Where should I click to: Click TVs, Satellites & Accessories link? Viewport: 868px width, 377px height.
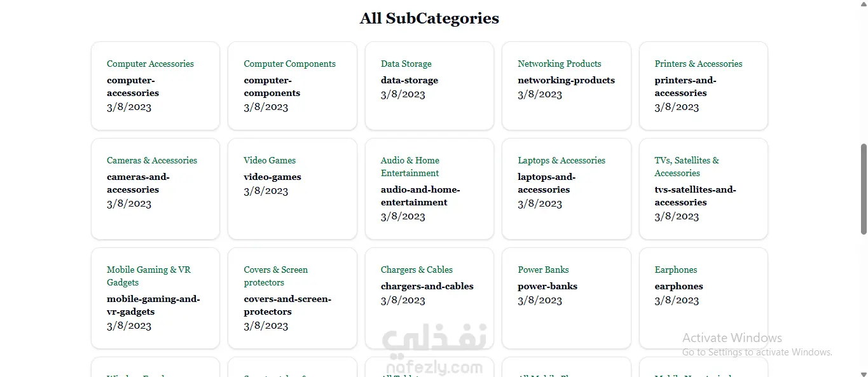687,167
